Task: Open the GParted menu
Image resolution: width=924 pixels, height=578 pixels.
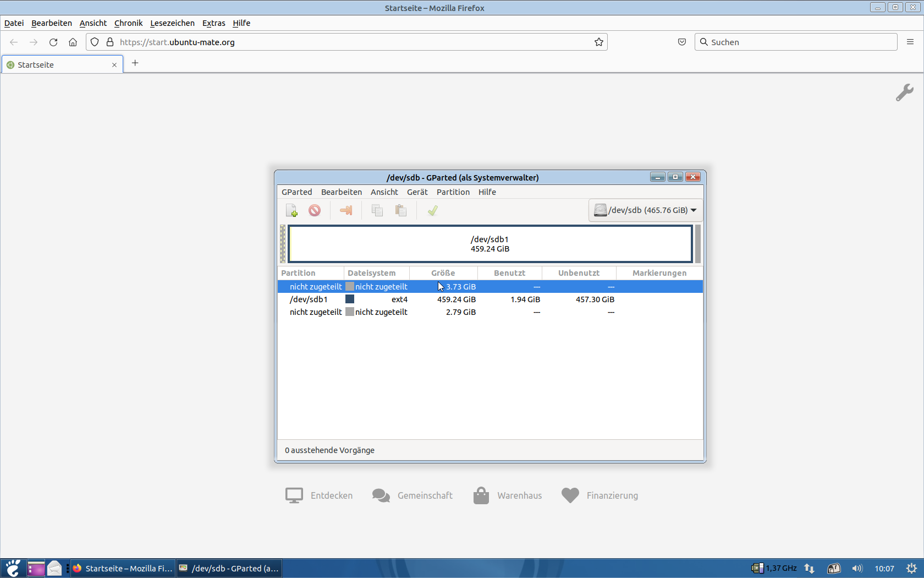Action: tap(297, 192)
